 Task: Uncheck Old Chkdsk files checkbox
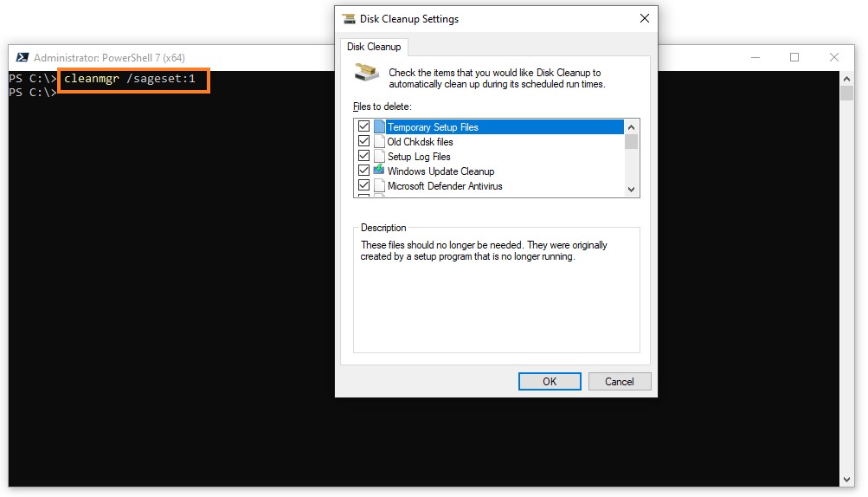point(363,141)
